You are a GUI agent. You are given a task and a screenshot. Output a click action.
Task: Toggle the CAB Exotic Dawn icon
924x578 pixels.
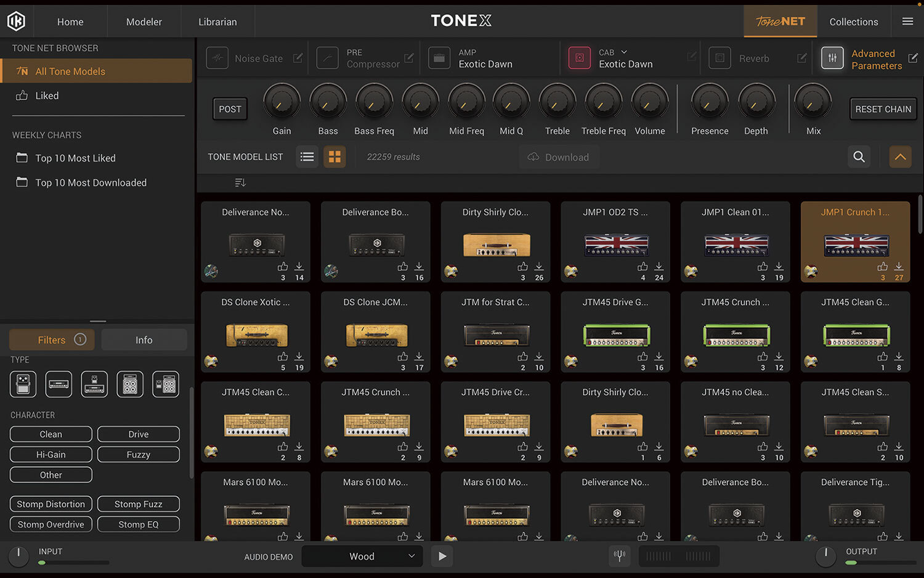pos(579,58)
